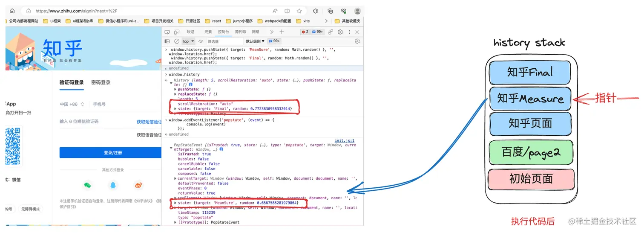Open the init.js:1 source link

pyautogui.click(x=345, y=140)
